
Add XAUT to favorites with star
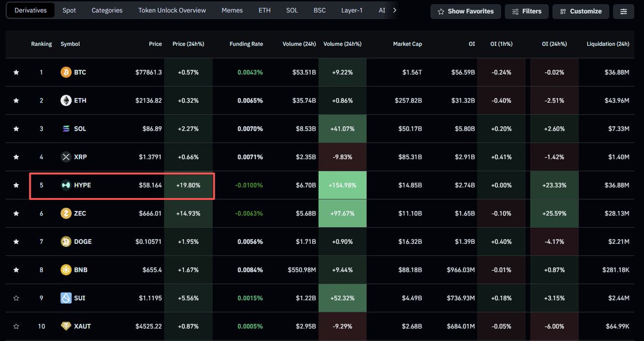tap(16, 326)
